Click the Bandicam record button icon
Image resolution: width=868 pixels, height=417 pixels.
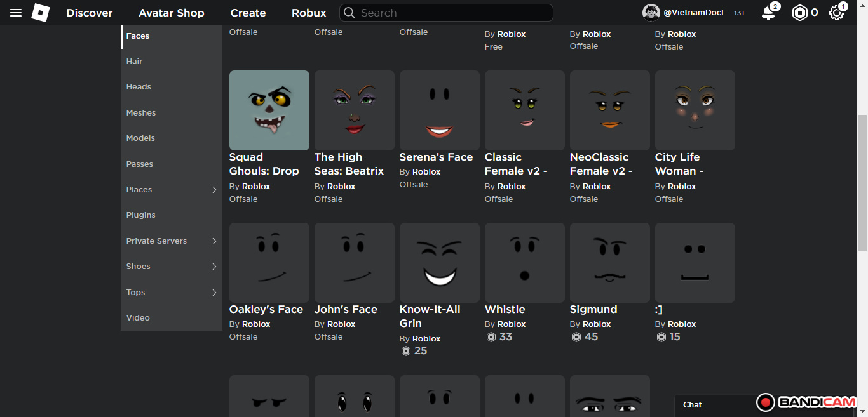[766, 402]
